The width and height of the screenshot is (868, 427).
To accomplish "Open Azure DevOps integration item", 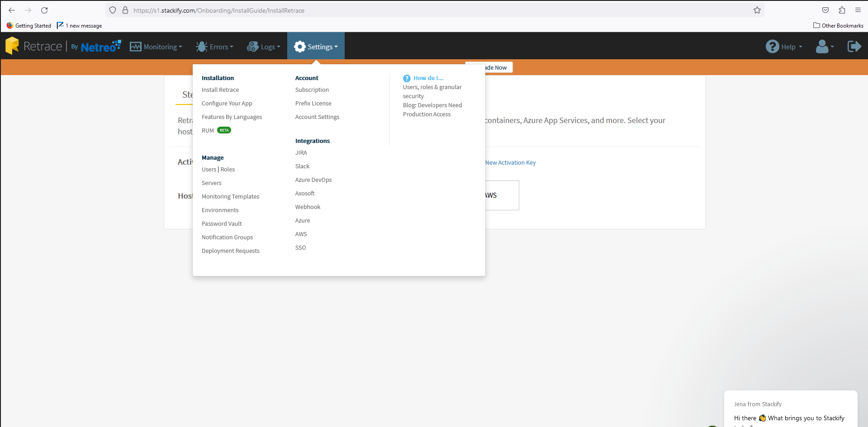I will tap(313, 180).
